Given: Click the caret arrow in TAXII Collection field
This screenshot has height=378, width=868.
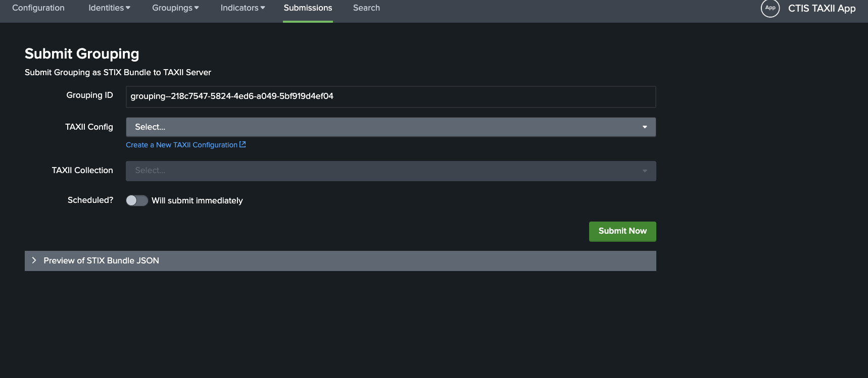Looking at the screenshot, I should (645, 171).
